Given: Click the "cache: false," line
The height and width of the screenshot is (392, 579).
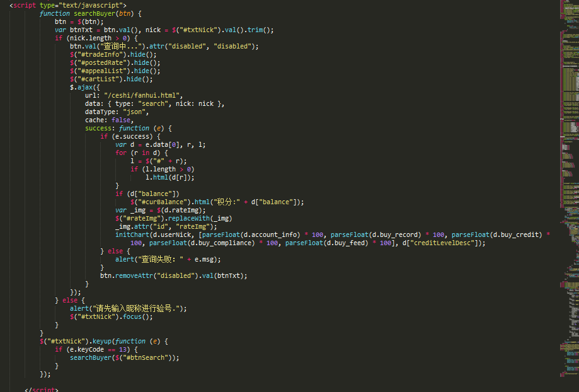Looking at the screenshot, I should (109, 120).
